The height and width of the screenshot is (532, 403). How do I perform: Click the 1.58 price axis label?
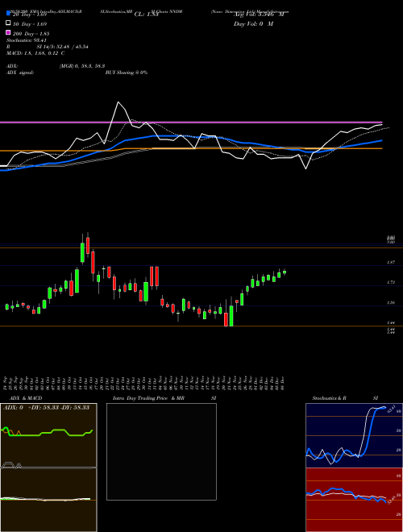(390, 302)
